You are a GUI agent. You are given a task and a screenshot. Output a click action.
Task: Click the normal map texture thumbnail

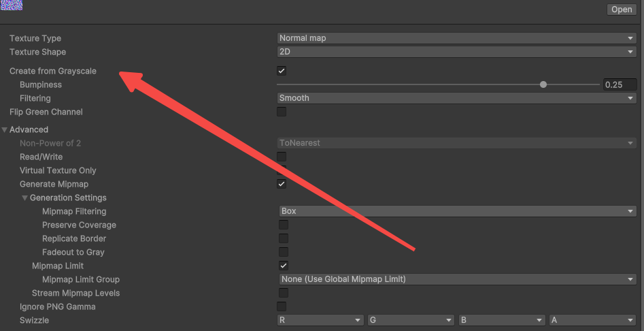[x=11, y=5]
